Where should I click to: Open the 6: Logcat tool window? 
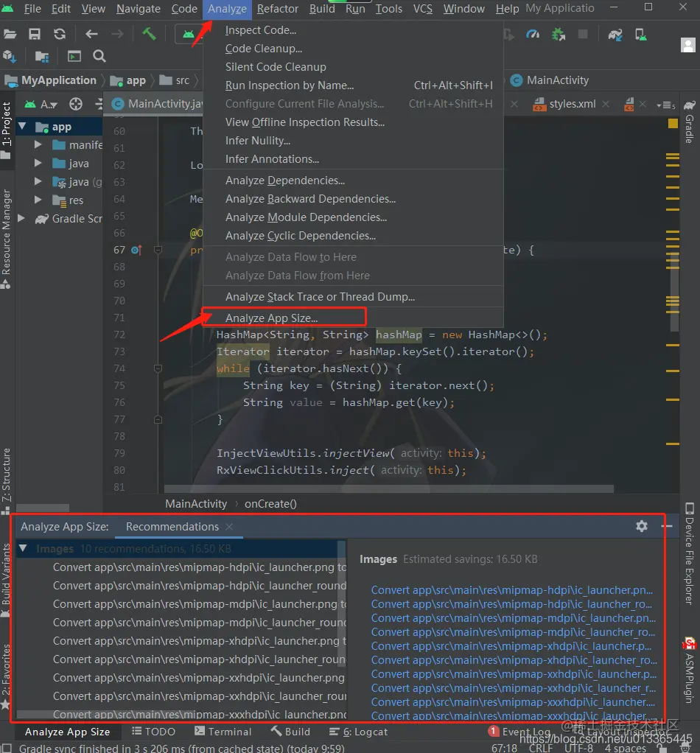coord(358,732)
